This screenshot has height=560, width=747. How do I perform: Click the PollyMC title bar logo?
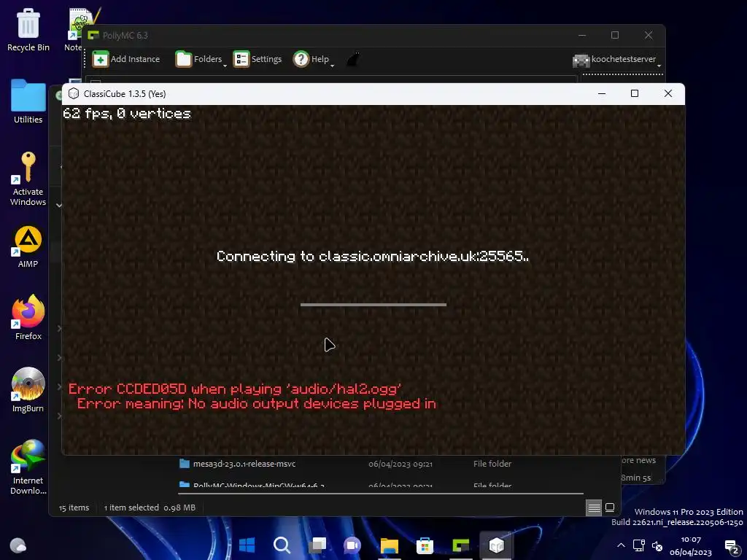pos(93,35)
